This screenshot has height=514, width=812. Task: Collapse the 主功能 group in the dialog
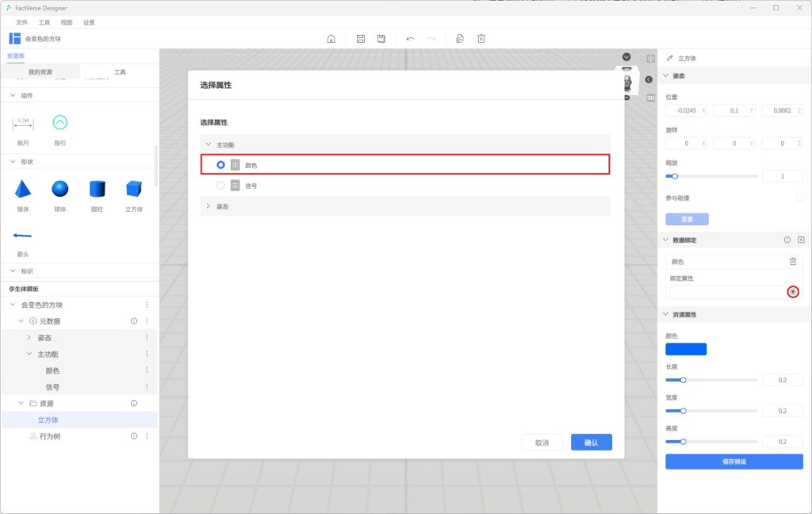click(209, 144)
